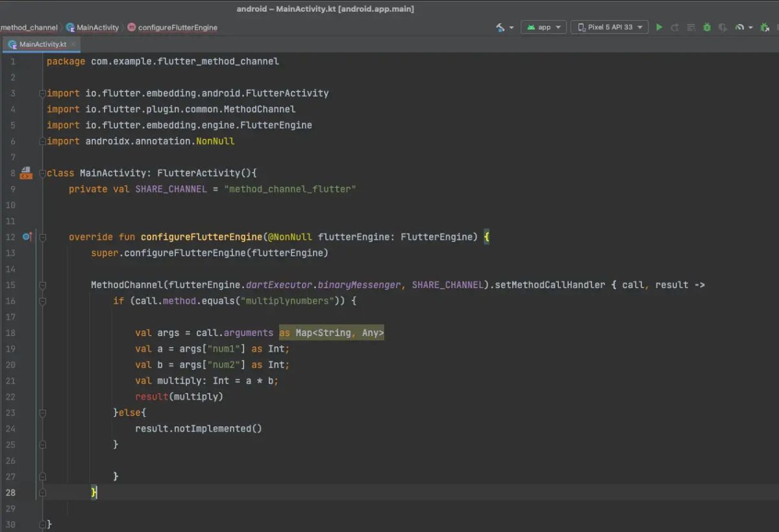
Task: Collapse the if block fold on line 16
Action: pyautogui.click(x=42, y=301)
